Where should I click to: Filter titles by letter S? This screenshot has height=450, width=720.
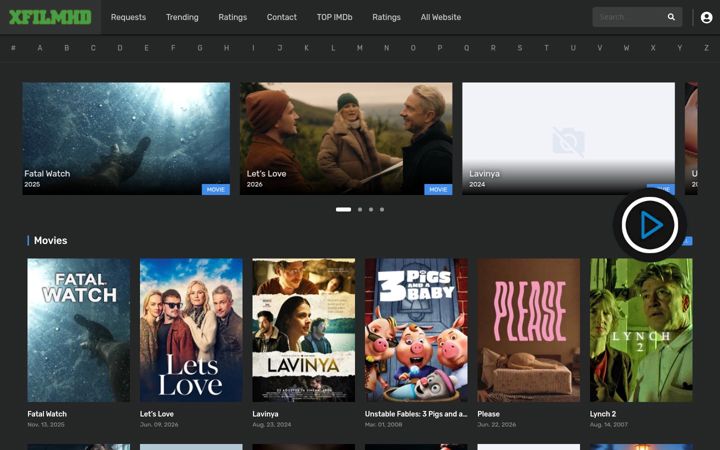(519, 48)
